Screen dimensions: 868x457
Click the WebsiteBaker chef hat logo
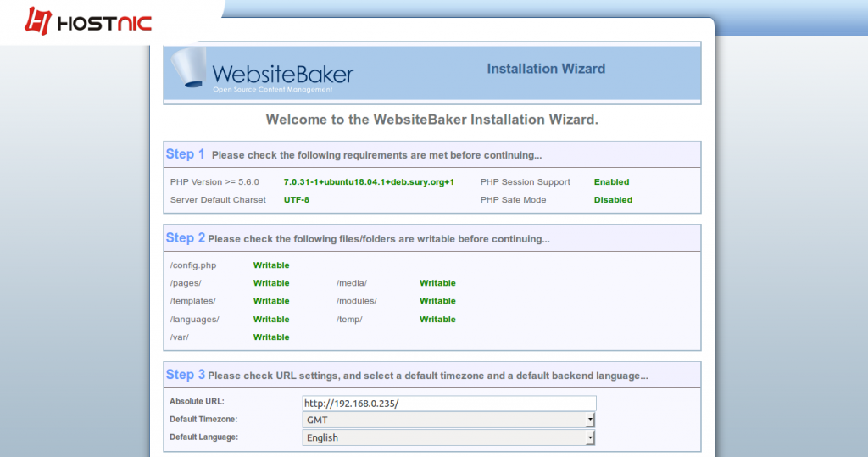coord(189,68)
